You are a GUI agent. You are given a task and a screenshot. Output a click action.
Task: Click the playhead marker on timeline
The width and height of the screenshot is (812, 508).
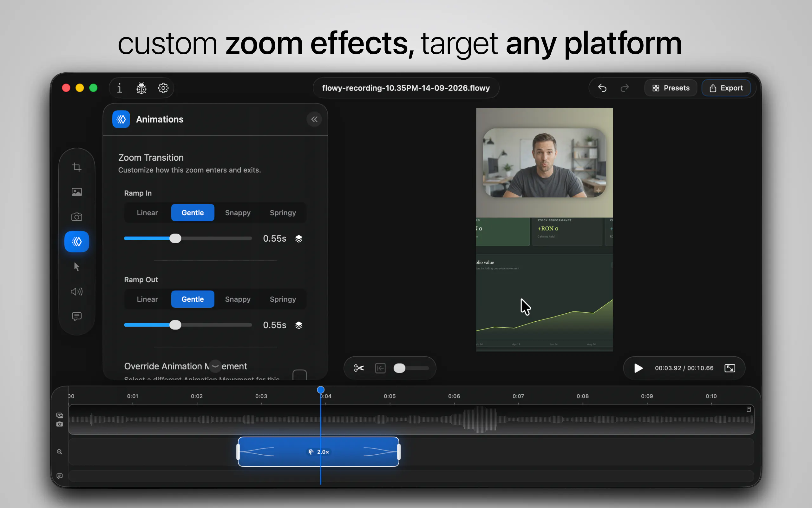coord(320,390)
